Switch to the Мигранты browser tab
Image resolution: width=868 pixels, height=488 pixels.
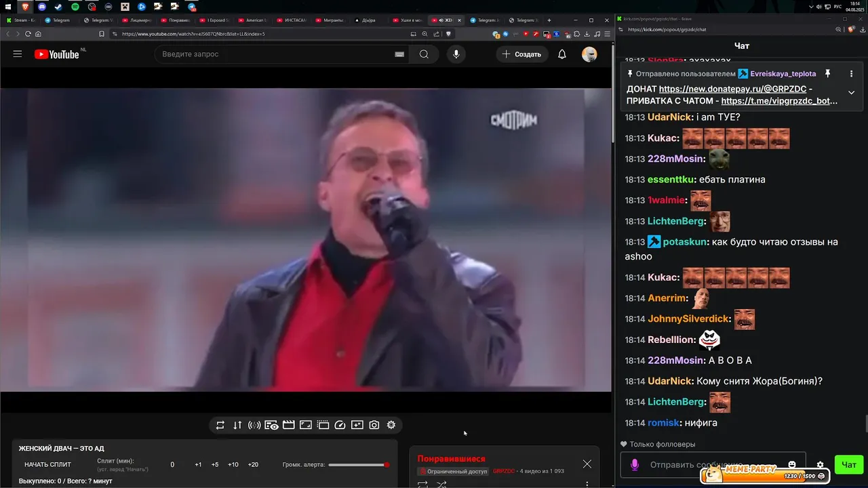click(329, 20)
